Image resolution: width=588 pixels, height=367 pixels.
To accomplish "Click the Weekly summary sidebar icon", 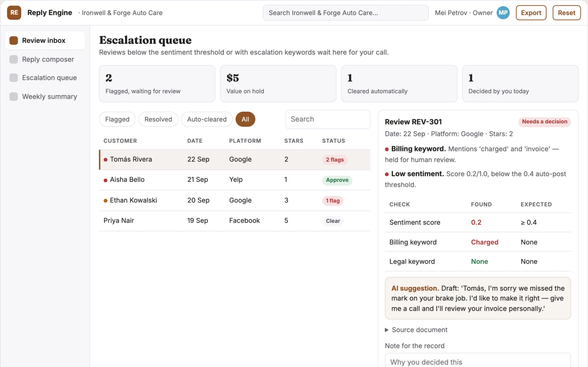I will 14,96.
